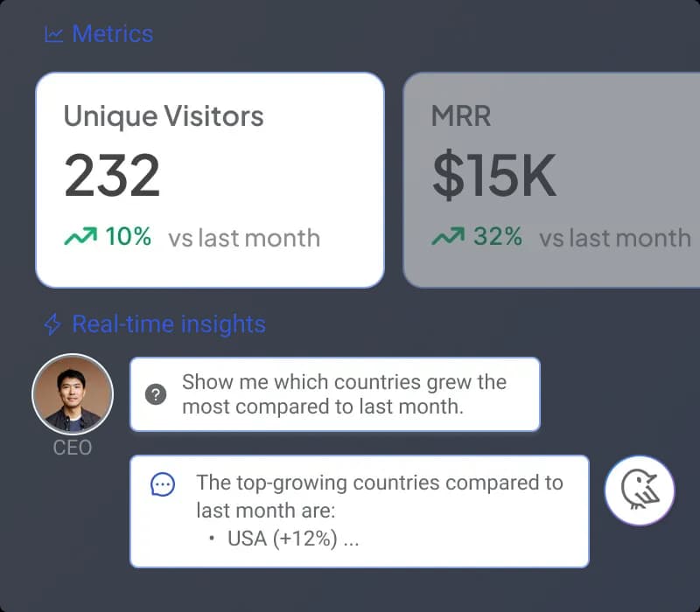
Task: Click the question mark icon in the message
Action: click(x=157, y=394)
